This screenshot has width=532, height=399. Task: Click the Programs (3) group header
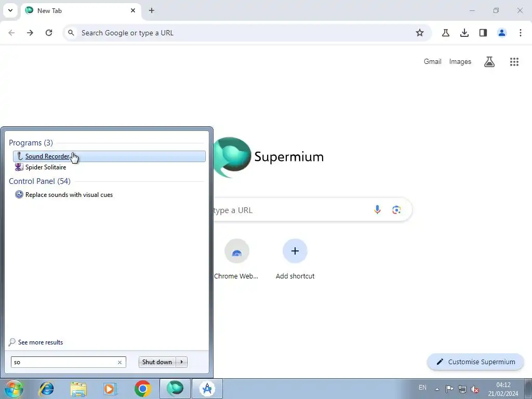tap(31, 143)
